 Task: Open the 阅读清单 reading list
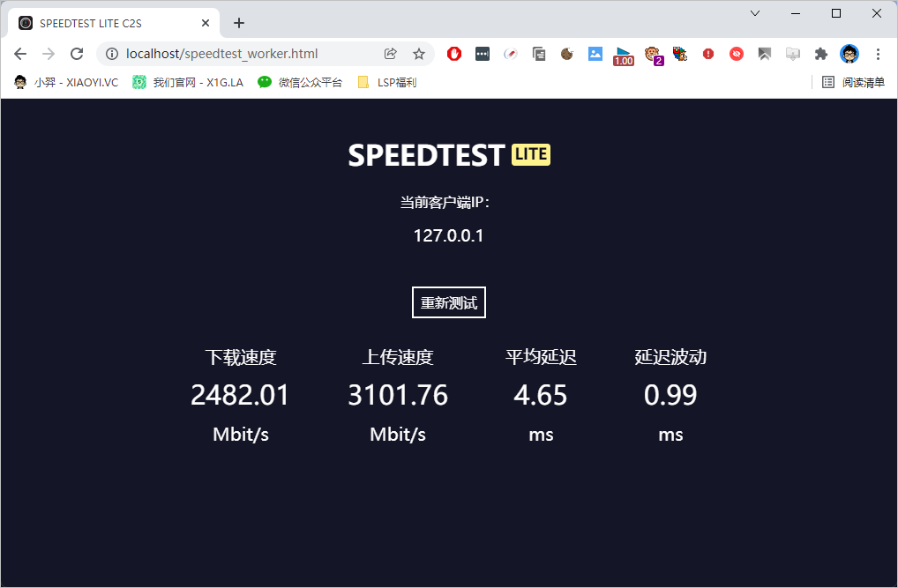pyautogui.click(x=853, y=83)
